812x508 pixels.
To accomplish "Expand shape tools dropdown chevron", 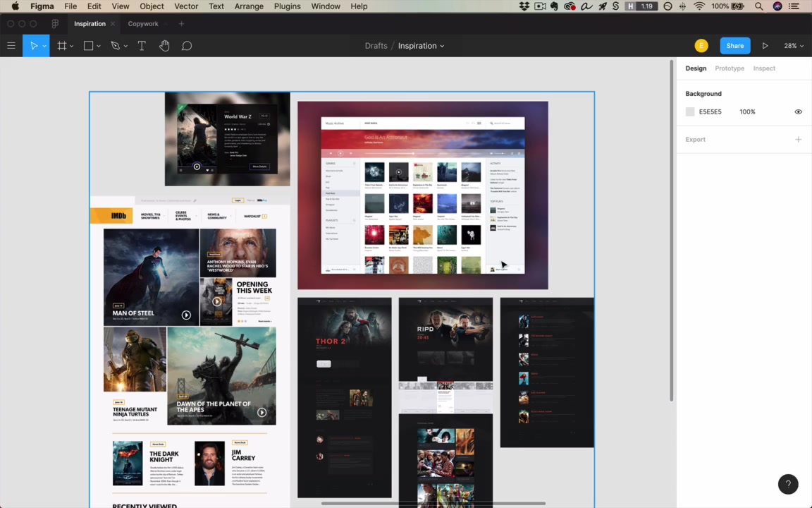I will pyautogui.click(x=99, y=46).
